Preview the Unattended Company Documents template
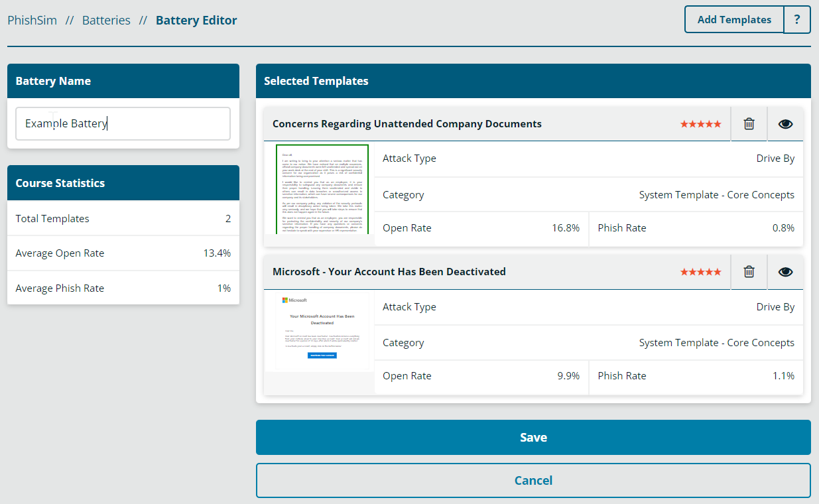819x504 pixels. [x=785, y=124]
